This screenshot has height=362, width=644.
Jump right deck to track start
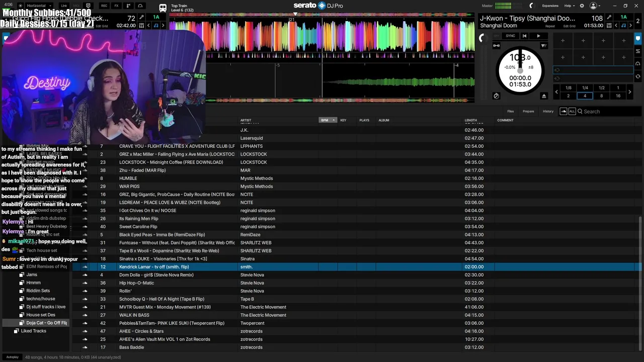(x=524, y=36)
